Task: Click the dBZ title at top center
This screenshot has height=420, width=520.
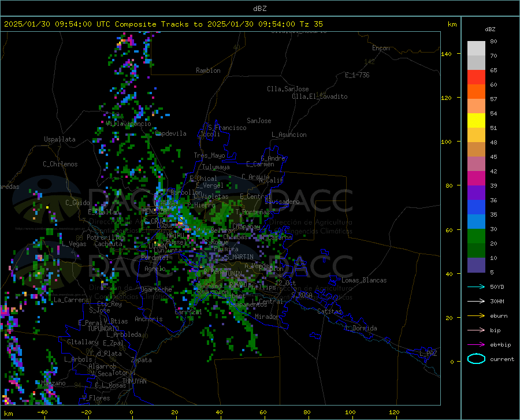Action: coord(259,9)
